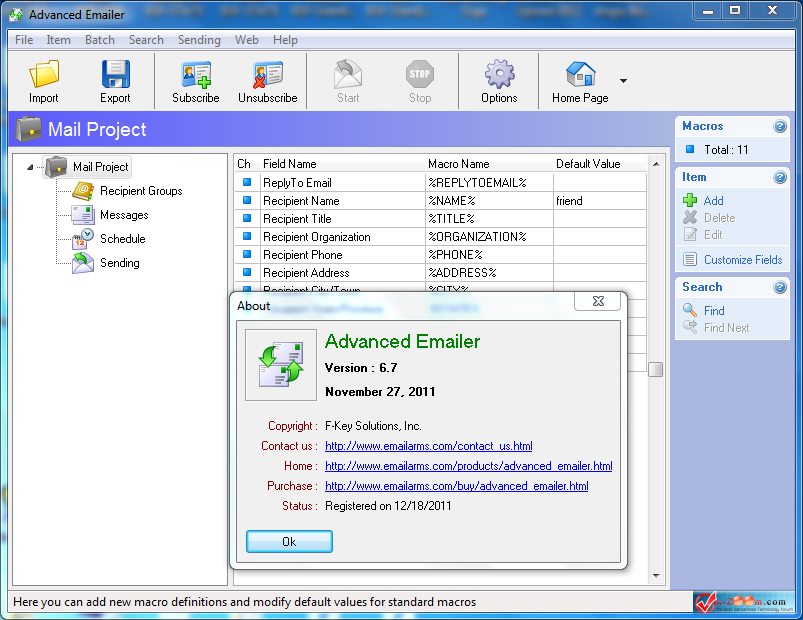The height and width of the screenshot is (620, 803).
Task: Click Find in the Search panel
Action: click(x=714, y=311)
